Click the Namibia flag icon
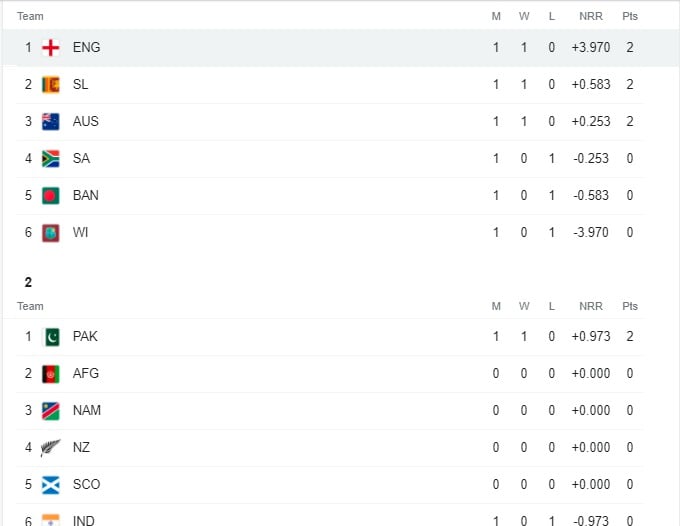680x526 pixels. point(51,411)
